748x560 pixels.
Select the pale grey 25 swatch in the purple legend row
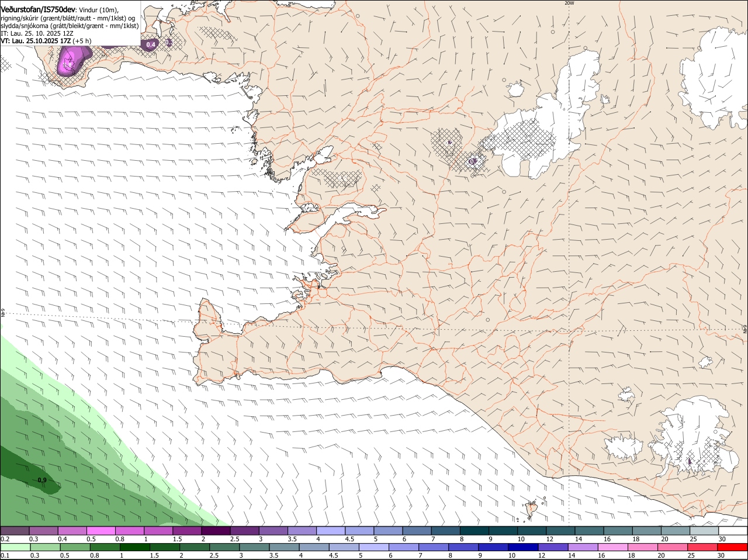(x=704, y=530)
